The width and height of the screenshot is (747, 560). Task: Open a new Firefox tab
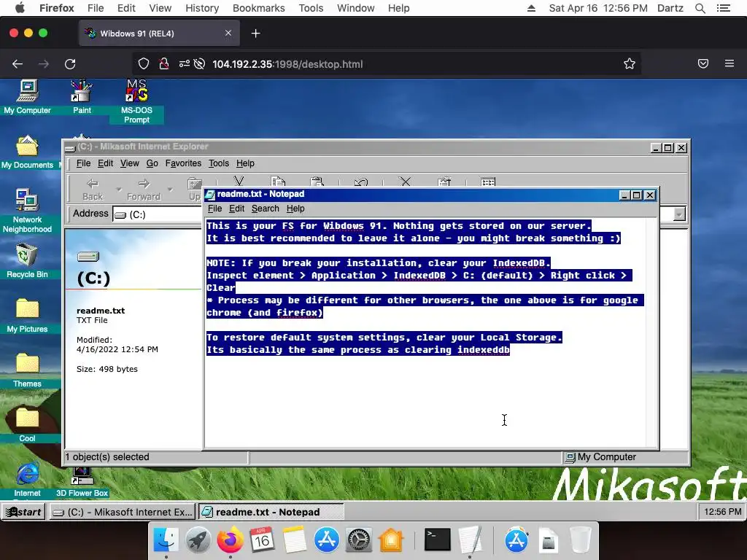point(256,34)
